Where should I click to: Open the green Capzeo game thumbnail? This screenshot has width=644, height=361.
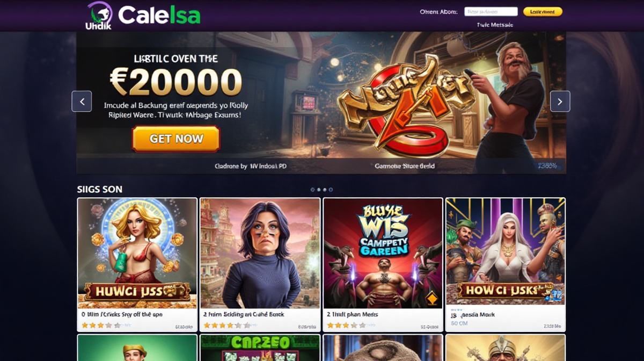click(260, 348)
